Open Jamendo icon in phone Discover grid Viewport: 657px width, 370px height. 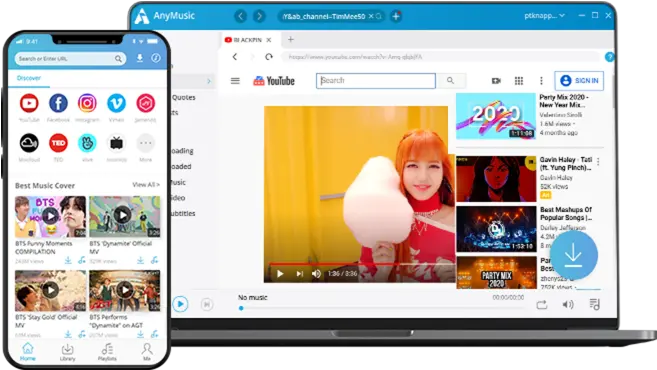coord(145,103)
